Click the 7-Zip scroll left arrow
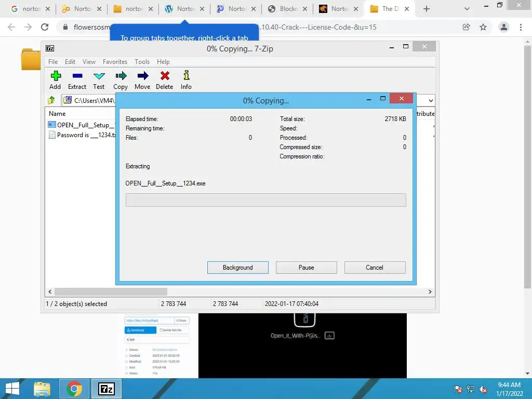532x399 pixels. click(50, 292)
